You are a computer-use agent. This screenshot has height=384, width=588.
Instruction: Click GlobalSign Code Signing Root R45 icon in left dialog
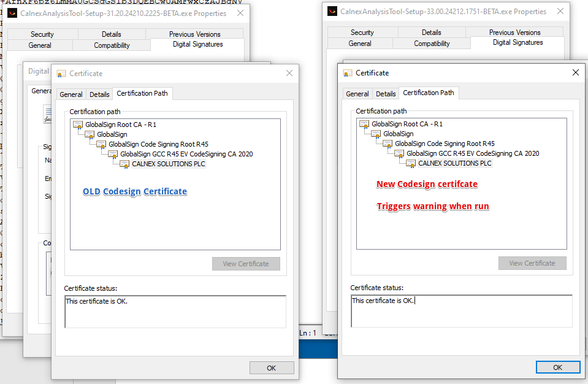point(101,144)
